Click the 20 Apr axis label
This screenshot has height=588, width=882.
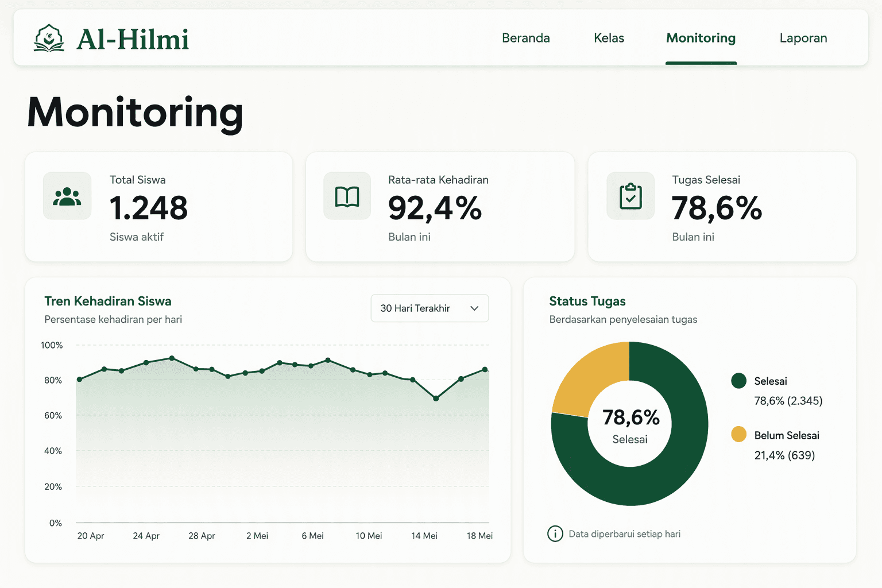[x=91, y=536]
